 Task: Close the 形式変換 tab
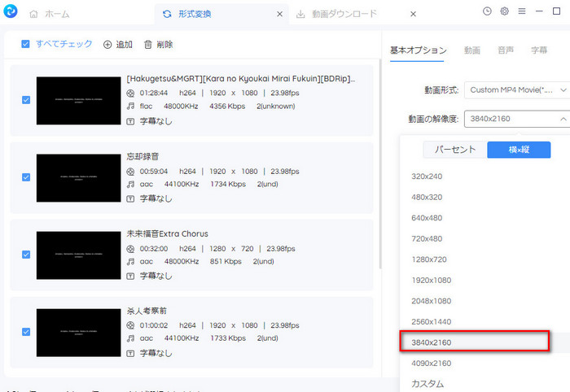(279, 14)
